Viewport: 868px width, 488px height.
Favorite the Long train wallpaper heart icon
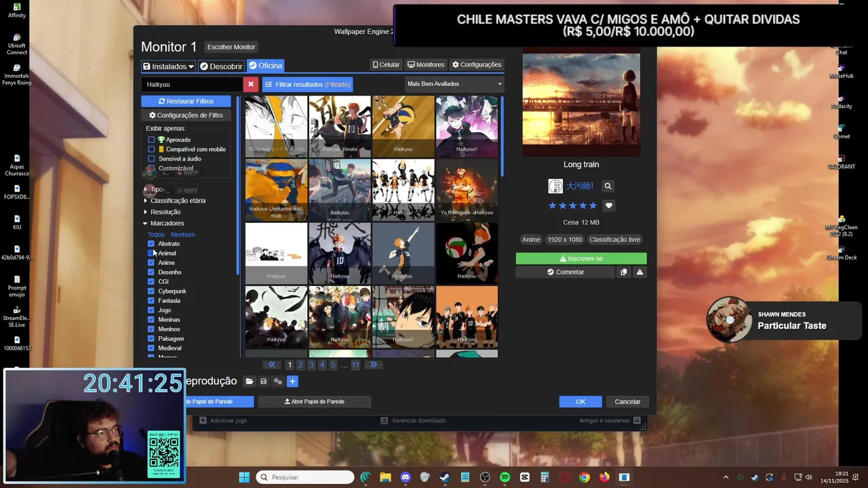click(x=609, y=205)
